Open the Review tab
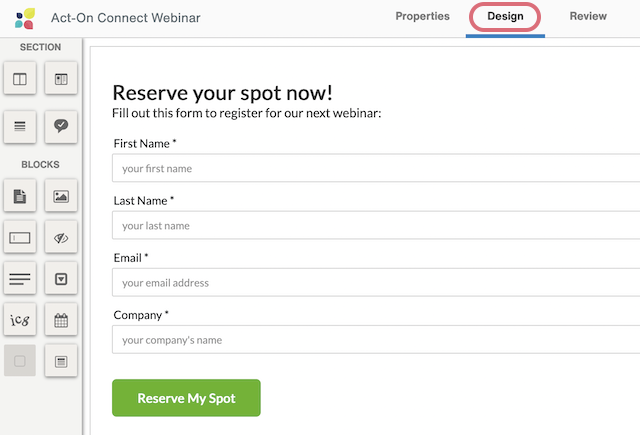The width and height of the screenshot is (640, 435). pyautogui.click(x=588, y=16)
